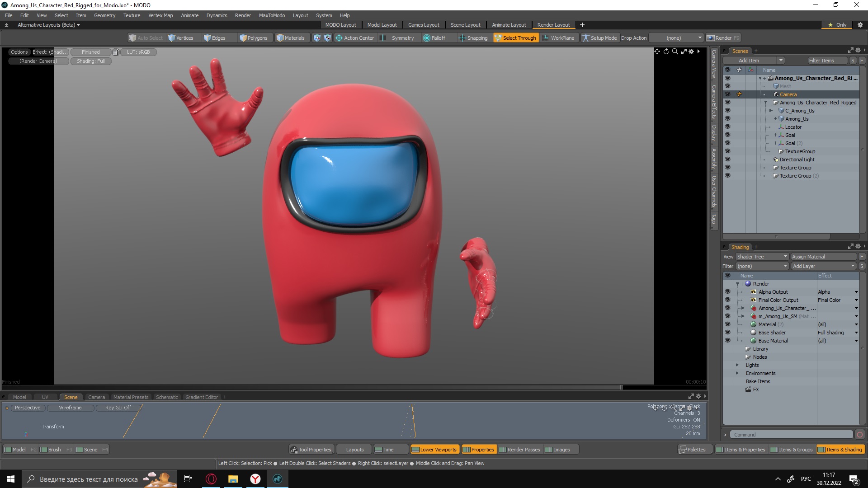Open the Geometry menu

coord(104,15)
